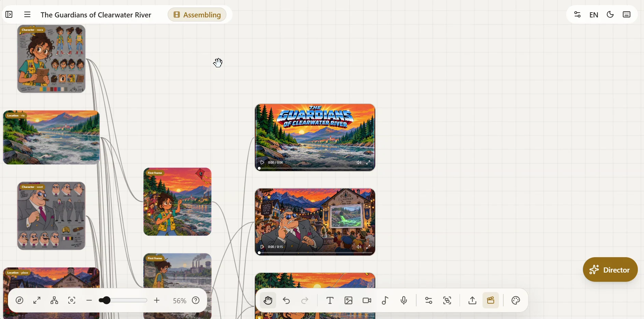644x319 pixels.
Task: Play the Guardians title video
Action: 262,163
